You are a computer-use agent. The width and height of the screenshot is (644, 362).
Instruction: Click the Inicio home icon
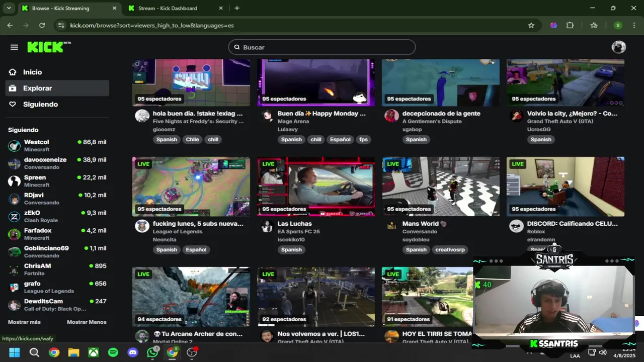13,72
